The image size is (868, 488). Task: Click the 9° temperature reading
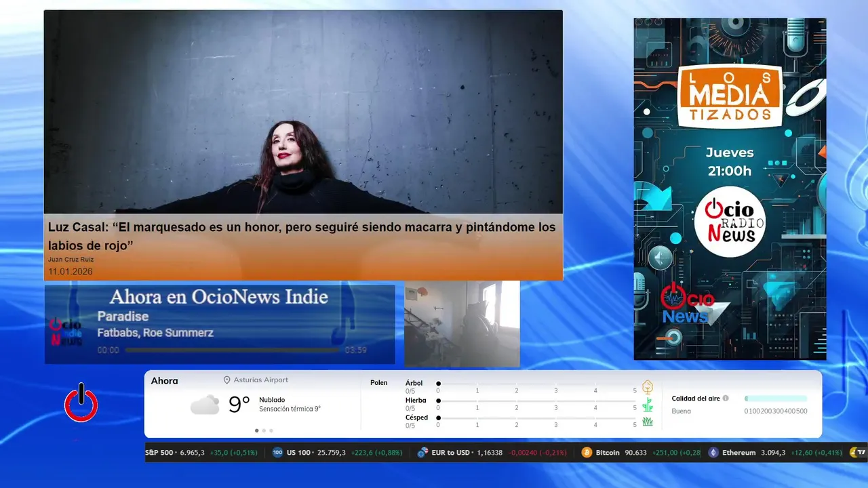pos(239,405)
